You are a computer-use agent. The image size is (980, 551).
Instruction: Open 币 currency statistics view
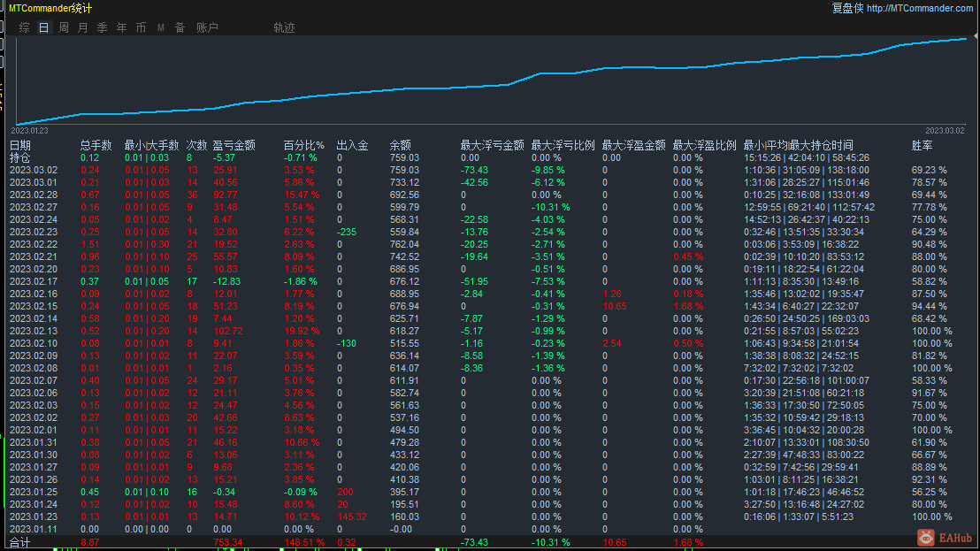[x=141, y=27]
